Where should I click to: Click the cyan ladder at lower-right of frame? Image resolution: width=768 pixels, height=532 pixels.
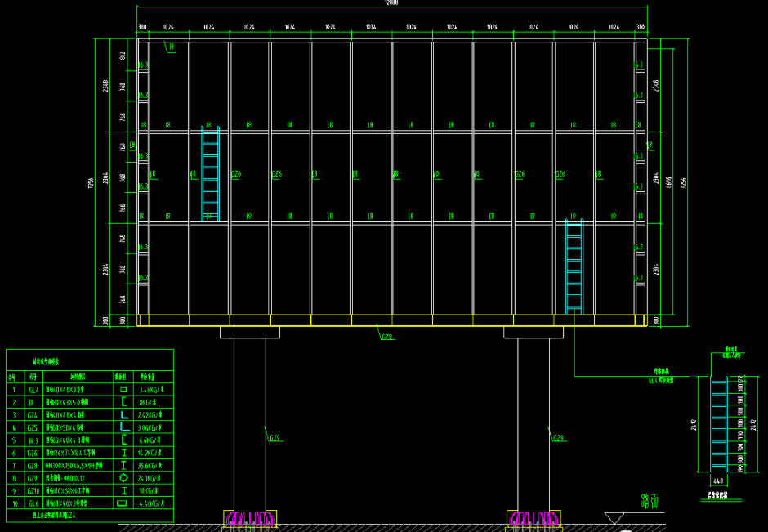coord(574,266)
